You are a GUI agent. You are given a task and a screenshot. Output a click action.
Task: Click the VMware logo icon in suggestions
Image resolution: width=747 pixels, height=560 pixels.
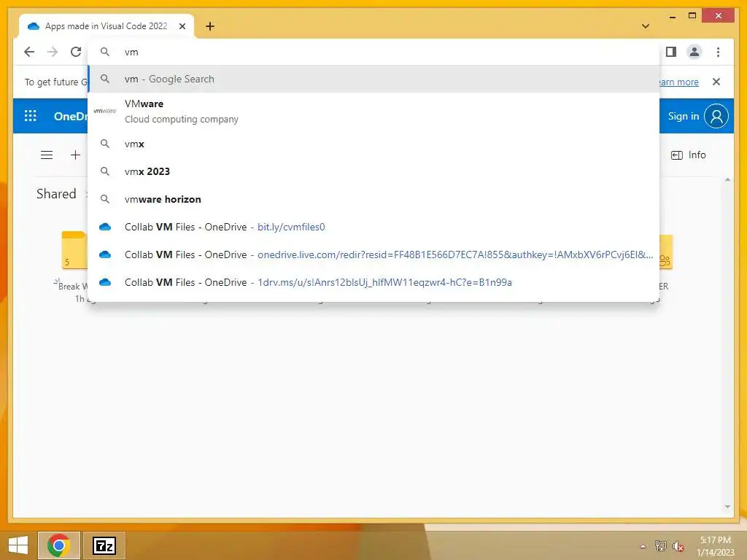pos(105,111)
